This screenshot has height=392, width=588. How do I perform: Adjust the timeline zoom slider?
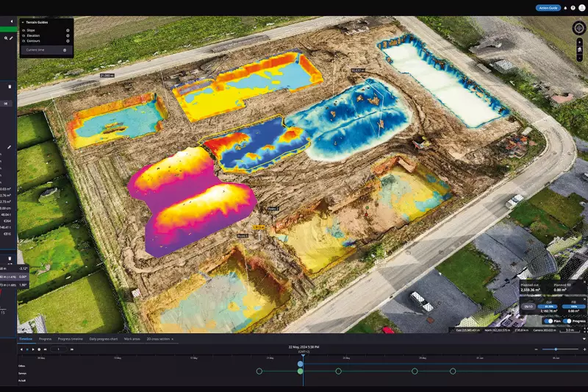556,349
